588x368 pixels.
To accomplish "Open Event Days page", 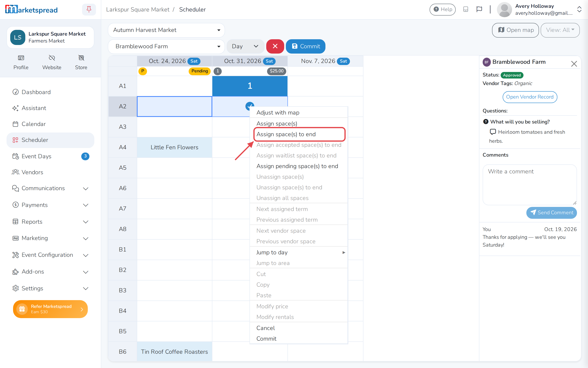I will coord(50,156).
